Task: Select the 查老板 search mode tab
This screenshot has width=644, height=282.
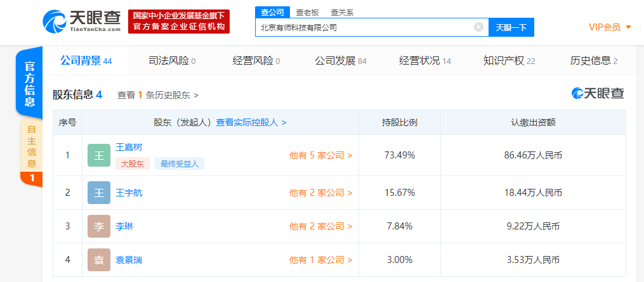Action: (308, 12)
